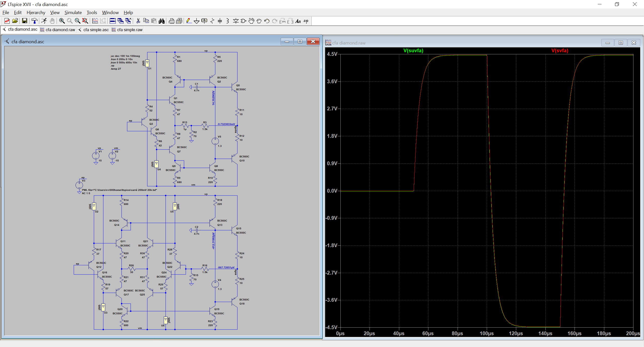The image size is (644, 347).
Task: Open the Edit menu
Action: click(18, 13)
